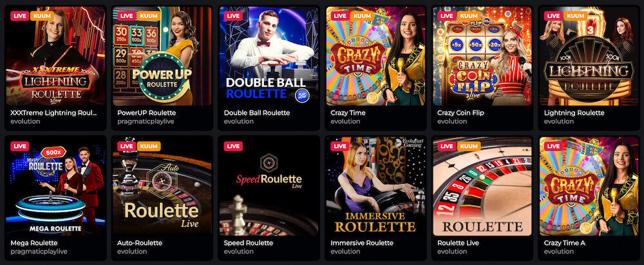
Task: Click the LIVE badge on Speed Roulette
Action: 233,146
